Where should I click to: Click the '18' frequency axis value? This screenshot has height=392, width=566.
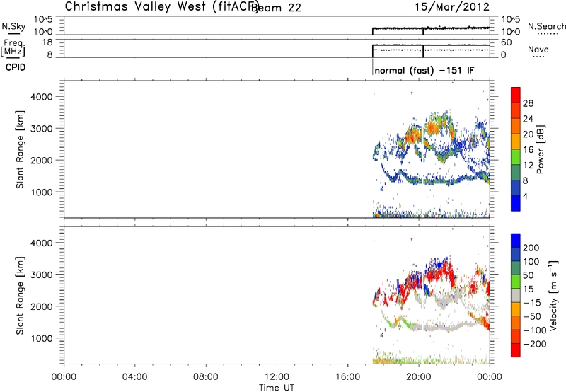[x=47, y=42]
